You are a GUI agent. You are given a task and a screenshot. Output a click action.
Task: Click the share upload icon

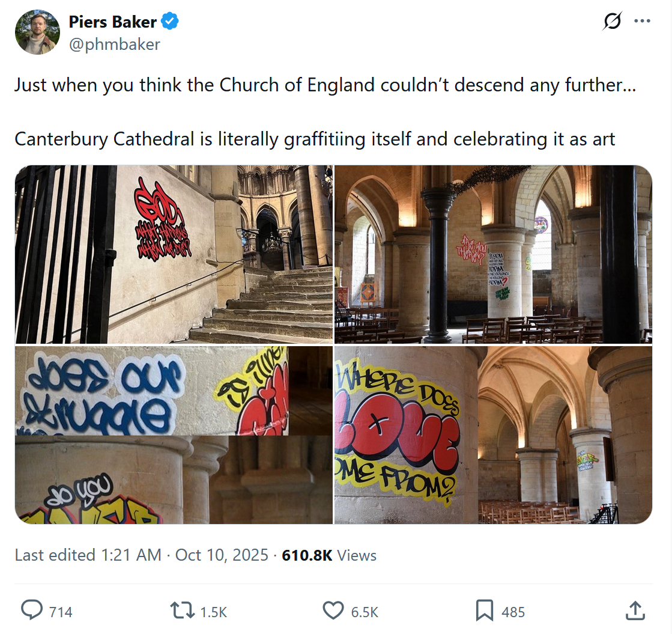[635, 611]
